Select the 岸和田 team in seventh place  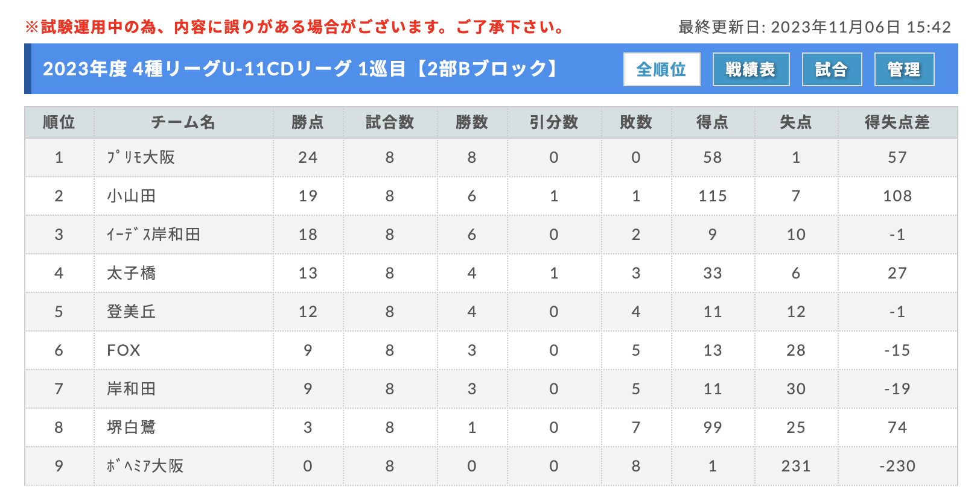[x=132, y=389]
